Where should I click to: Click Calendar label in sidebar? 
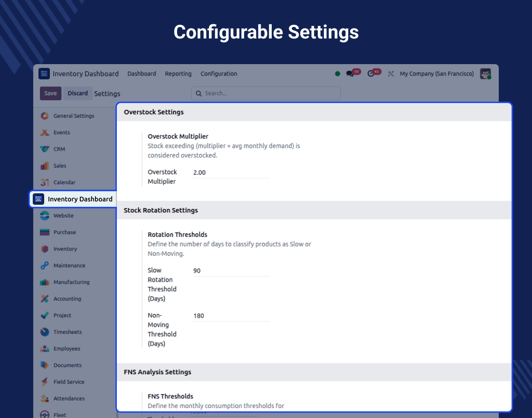pos(65,182)
